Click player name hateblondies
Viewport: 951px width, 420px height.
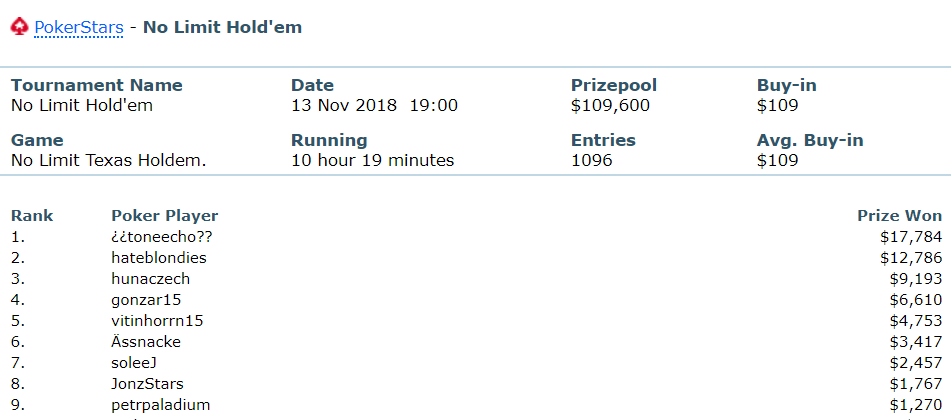pyautogui.click(x=159, y=258)
